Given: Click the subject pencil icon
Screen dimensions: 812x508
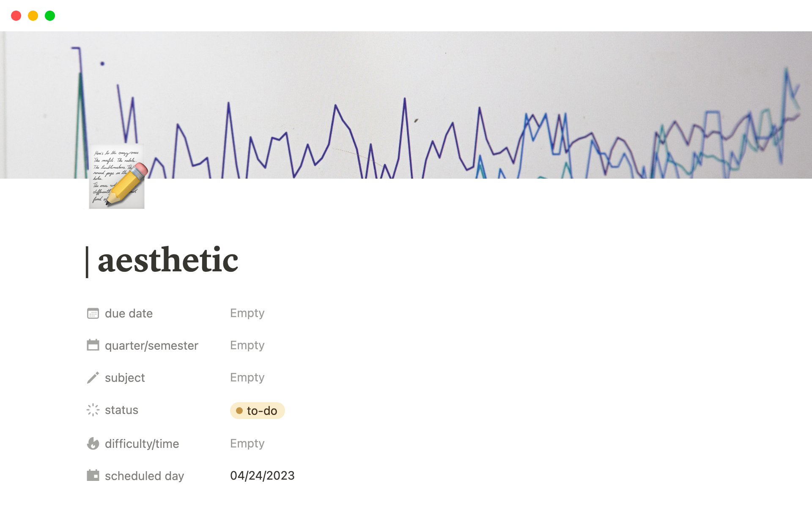Looking at the screenshot, I should click(x=93, y=378).
